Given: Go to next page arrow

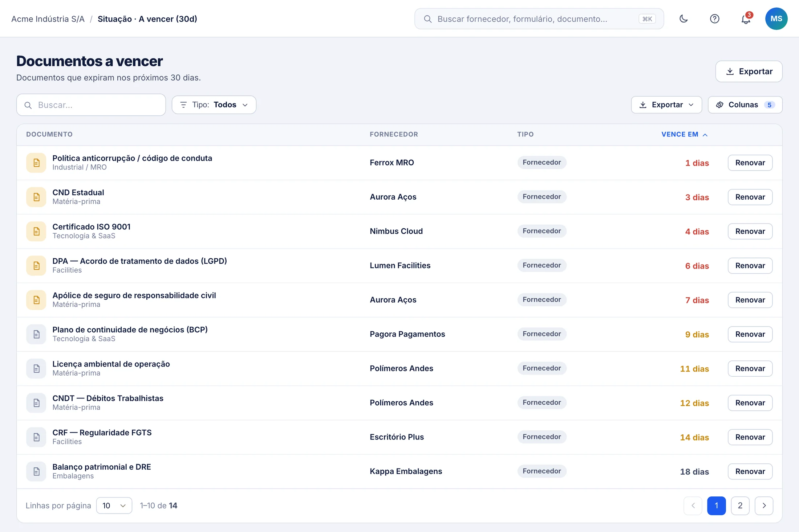Looking at the screenshot, I should pyautogui.click(x=764, y=506).
